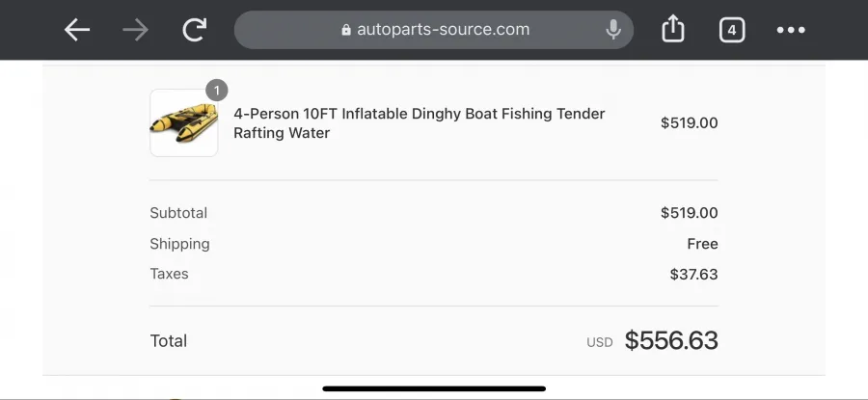Image resolution: width=868 pixels, height=400 pixels.
Task: Tap the $519.00 item price
Action: 689,123
